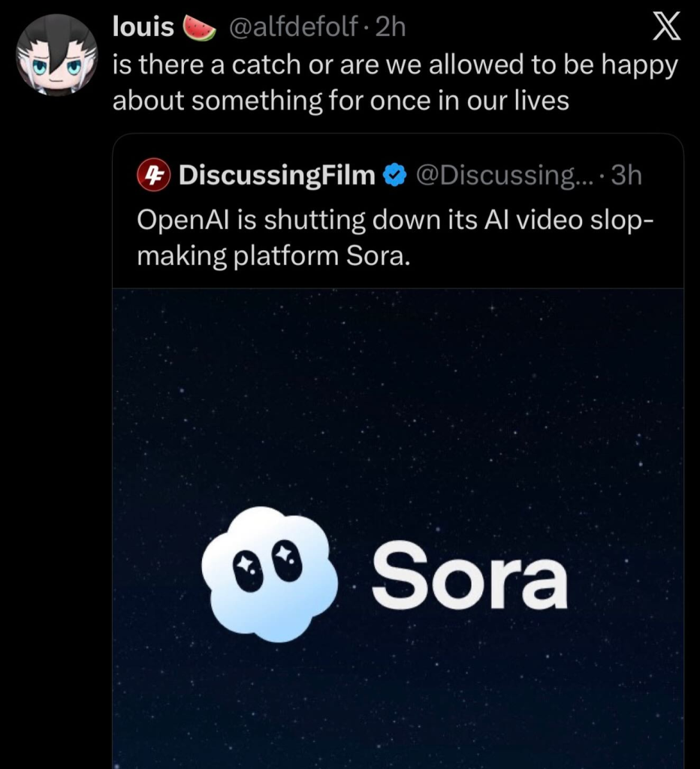Click the DiscussingFilm display name

tap(276, 175)
